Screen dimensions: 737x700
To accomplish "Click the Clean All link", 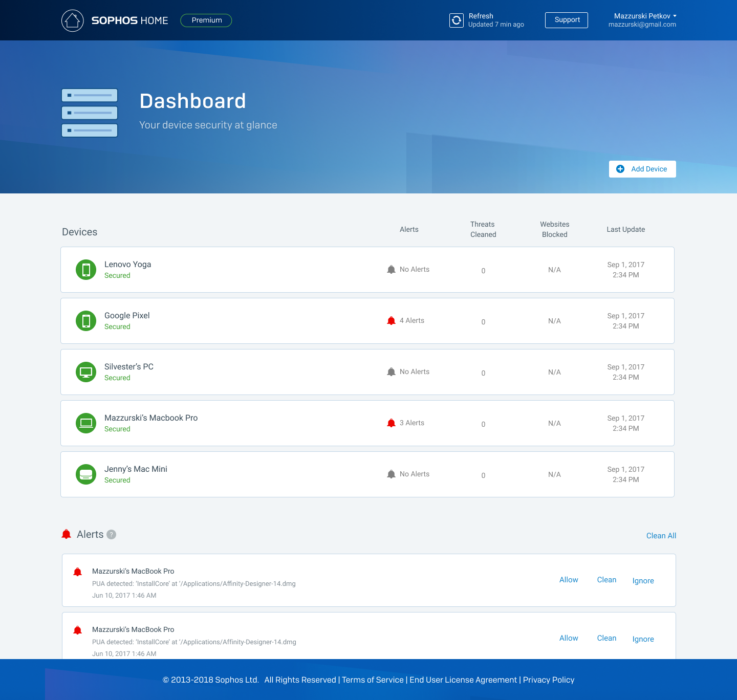I will 661,536.
